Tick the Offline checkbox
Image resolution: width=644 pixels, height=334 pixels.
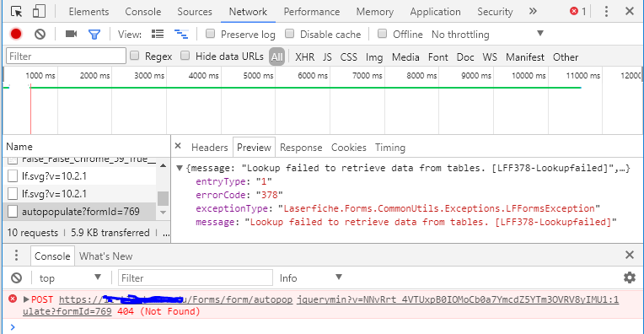(x=383, y=34)
